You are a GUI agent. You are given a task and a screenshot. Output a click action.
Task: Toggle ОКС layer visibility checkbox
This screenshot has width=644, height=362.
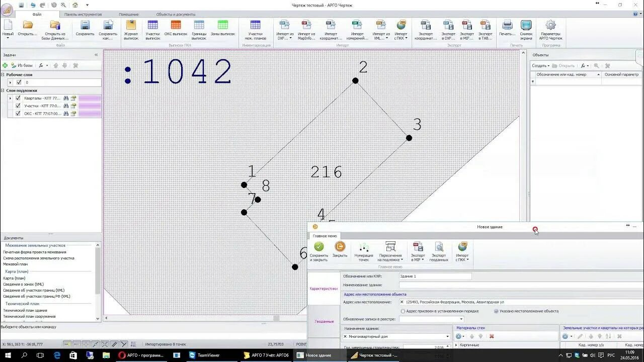click(18, 114)
